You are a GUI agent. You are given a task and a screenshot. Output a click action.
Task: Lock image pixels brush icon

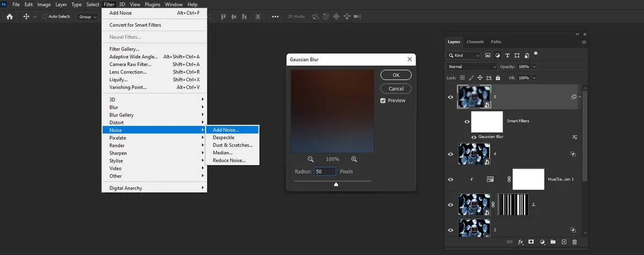click(x=471, y=78)
